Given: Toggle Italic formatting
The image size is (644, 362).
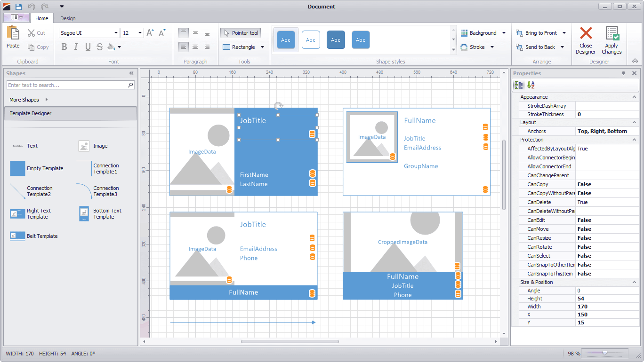Looking at the screenshot, I should pyautogui.click(x=76, y=47).
